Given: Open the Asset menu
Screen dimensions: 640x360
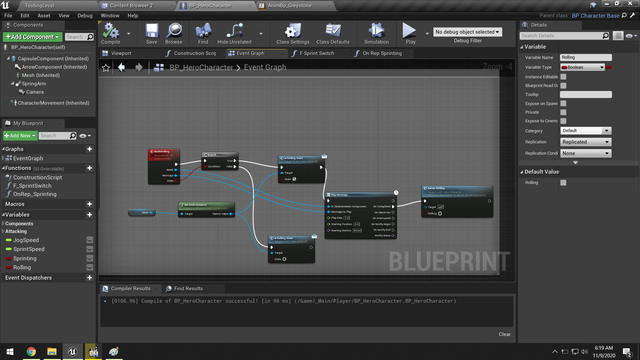Looking at the screenshot, I should tap(44, 16).
